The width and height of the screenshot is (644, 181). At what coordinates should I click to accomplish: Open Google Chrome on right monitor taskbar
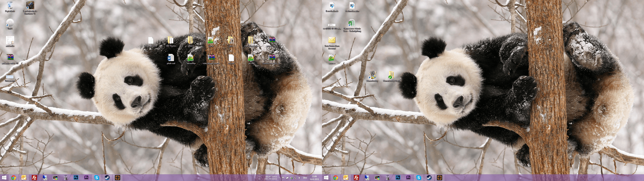tap(335, 178)
